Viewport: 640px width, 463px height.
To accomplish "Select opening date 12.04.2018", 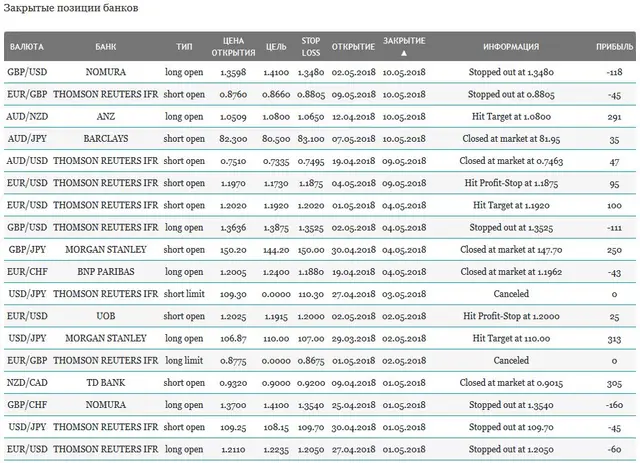I will coord(353,117).
